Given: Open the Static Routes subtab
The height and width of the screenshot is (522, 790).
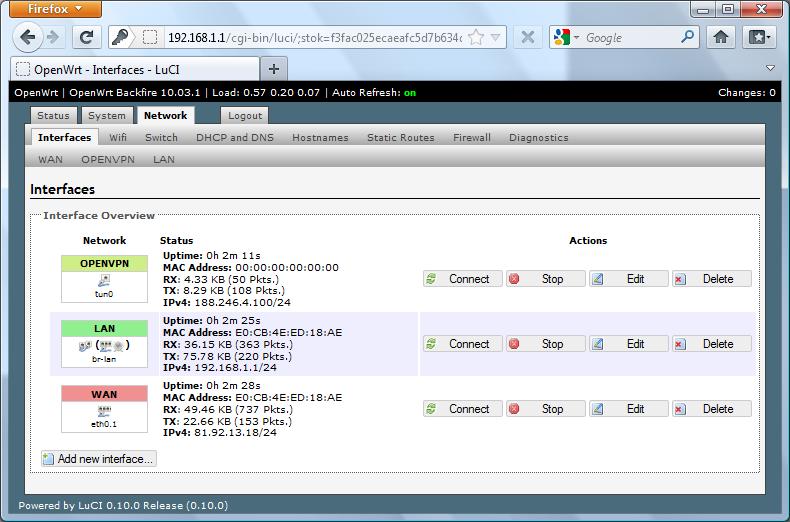Looking at the screenshot, I should 401,138.
